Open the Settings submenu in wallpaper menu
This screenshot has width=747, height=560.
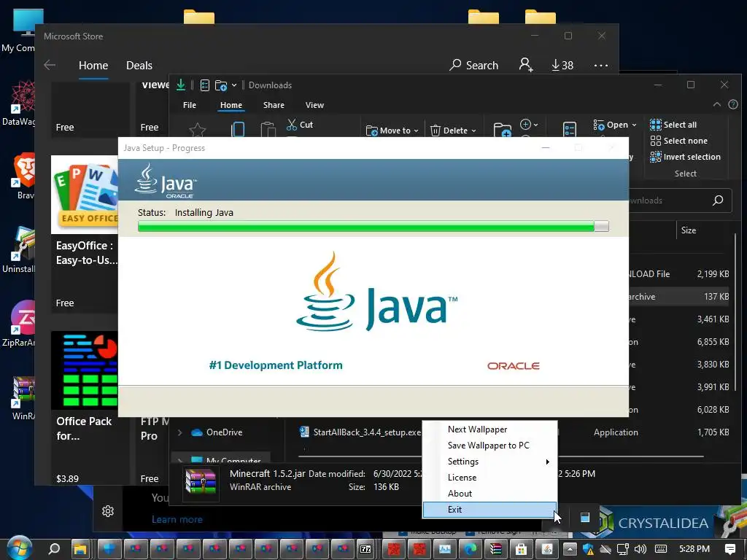(x=489, y=462)
